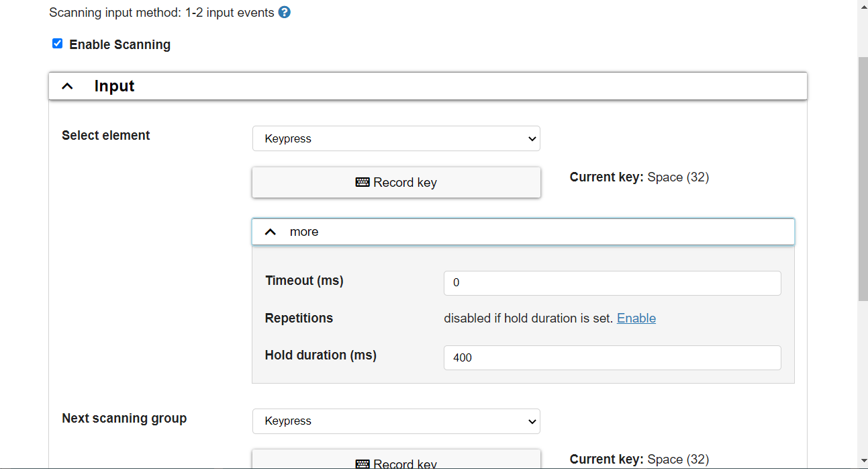Toggle scanning via the Enable Scanning label
868x469 pixels.
[x=119, y=45]
